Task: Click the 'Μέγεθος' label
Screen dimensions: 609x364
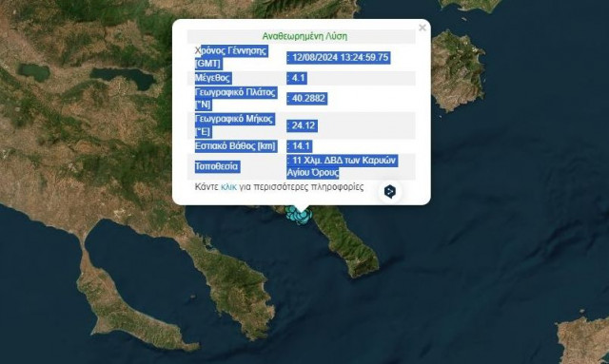Action: coord(212,78)
